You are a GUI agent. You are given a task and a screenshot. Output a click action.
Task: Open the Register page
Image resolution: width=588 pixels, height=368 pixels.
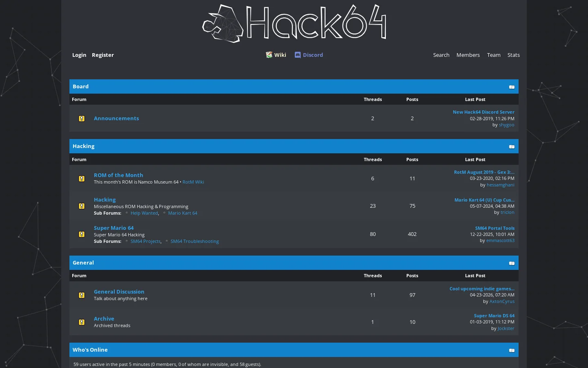(x=103, y=55)
